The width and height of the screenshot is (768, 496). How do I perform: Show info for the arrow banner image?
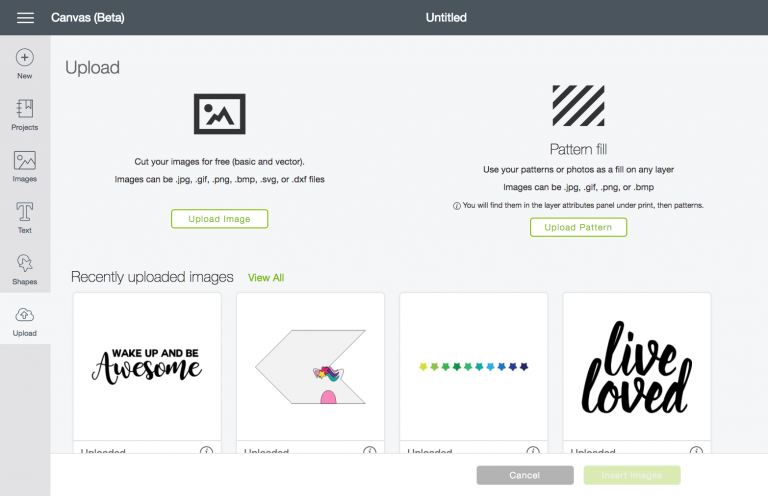[x=370, y=450]
